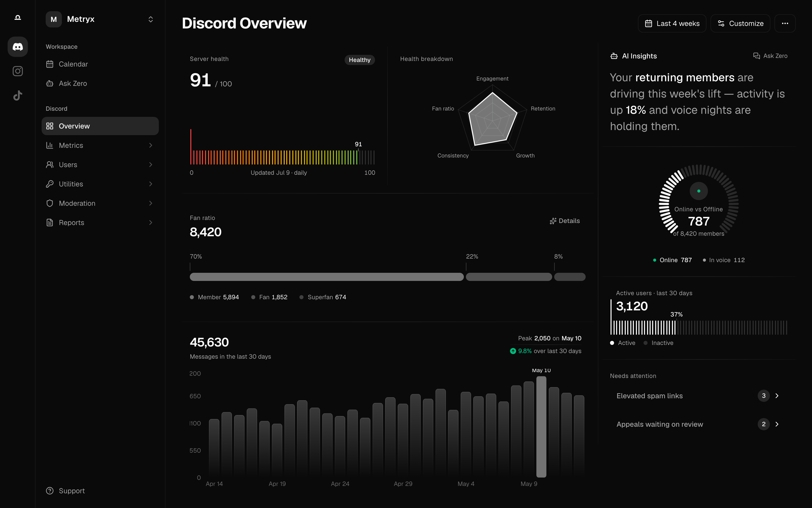
Task: Open Ask Zero in the sidebar
Action: 100,83
